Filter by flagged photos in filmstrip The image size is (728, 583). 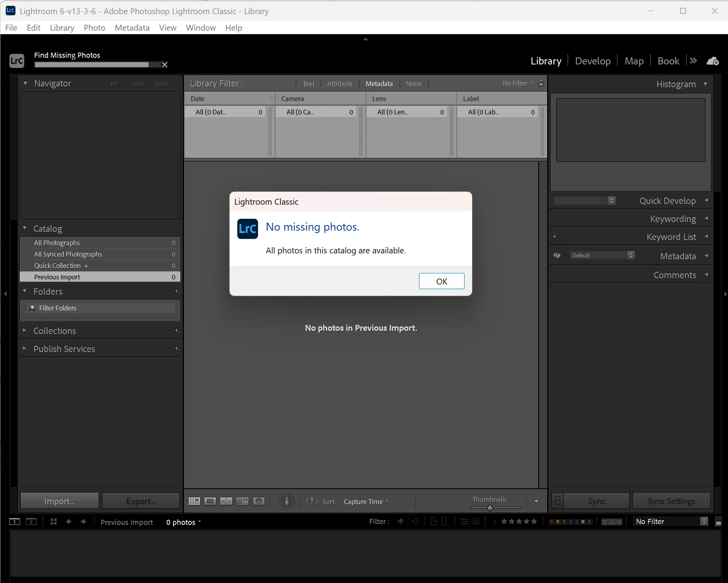tap(400, 521)
